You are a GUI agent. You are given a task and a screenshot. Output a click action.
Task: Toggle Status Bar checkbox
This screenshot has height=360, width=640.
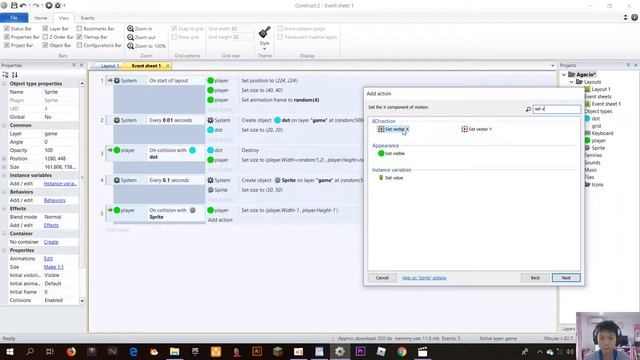coord(7,29)
